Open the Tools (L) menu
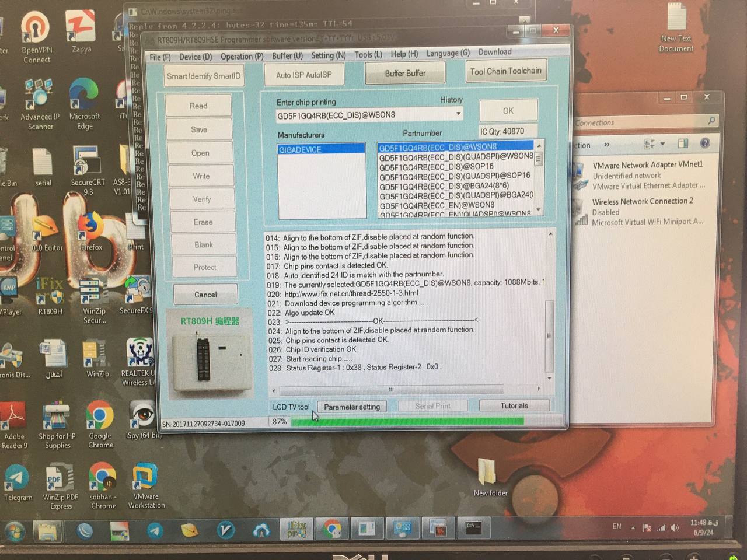Viewport: 747px width, 560px height. pyautogui.click(x=368, y=55)
